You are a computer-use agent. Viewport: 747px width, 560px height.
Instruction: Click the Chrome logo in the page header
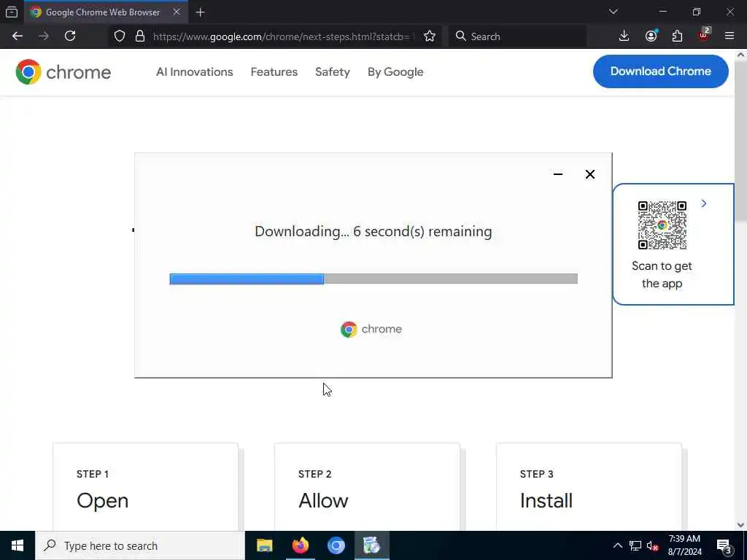pyautogui.click(x=63, y=72)
